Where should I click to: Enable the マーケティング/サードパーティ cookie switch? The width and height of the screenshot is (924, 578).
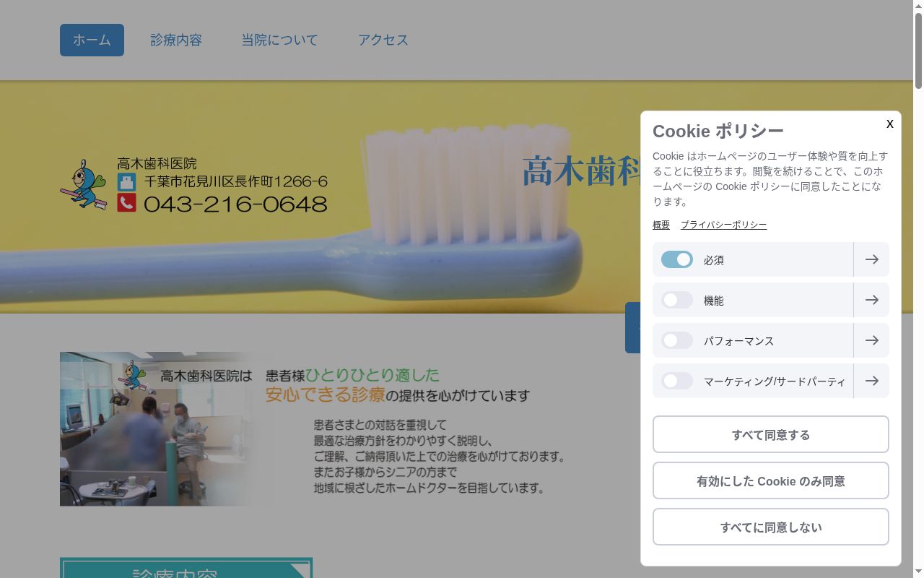click(677, 381)
